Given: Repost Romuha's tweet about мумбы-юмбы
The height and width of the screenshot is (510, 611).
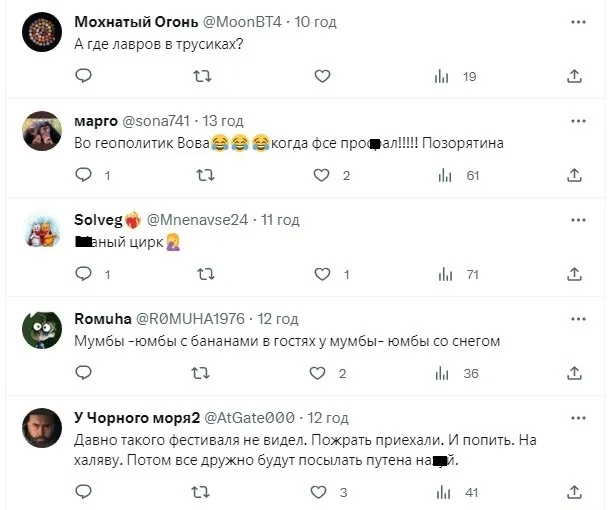Looking at the screenshot, I should (x=202, y=373).
